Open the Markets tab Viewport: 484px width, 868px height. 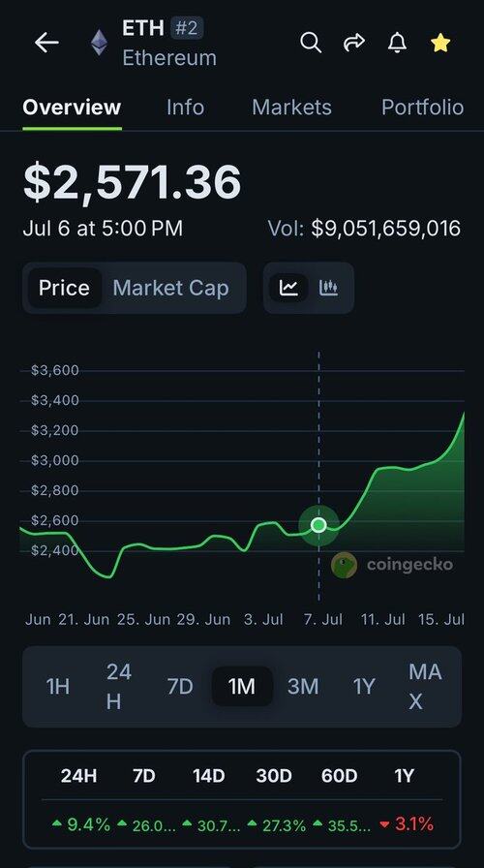click(x=291, y=108)
